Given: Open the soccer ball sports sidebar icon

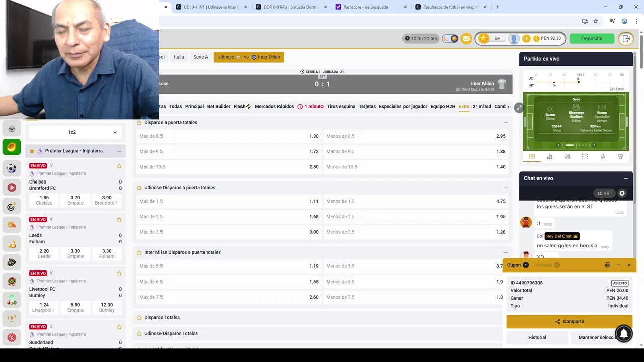Looking at the screenshot, I should point(12,168).
